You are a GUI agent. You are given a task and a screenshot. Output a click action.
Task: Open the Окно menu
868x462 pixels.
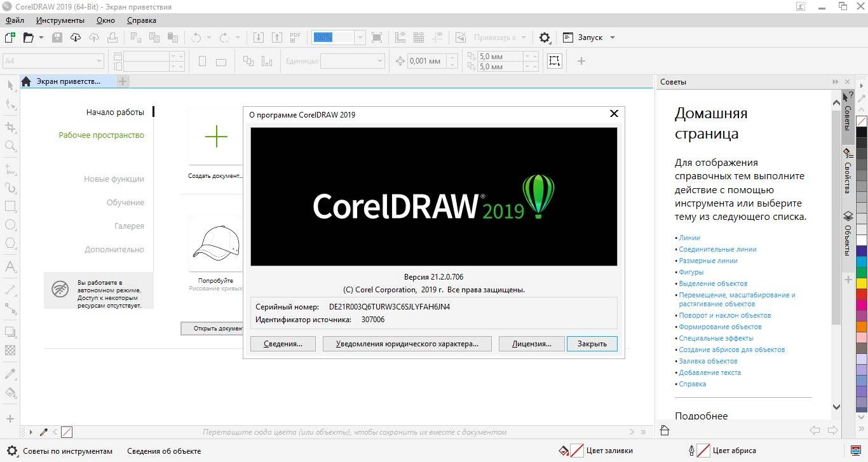pyautogui.click(x=105, y=20)
